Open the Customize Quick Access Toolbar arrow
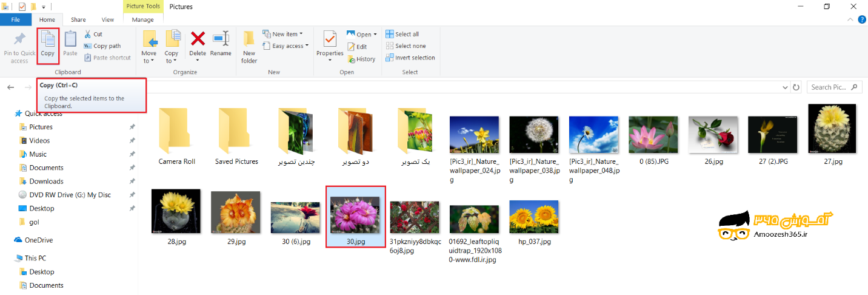 pyautogui.click(x=44, y=7)
